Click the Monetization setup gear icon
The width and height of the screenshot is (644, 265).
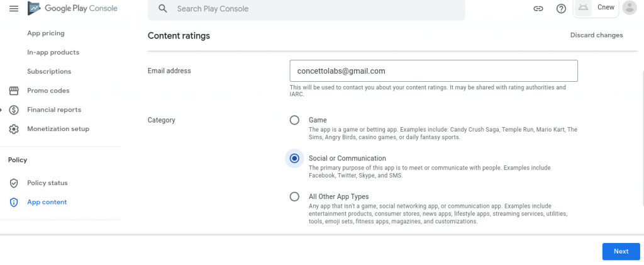coord(14,129)
